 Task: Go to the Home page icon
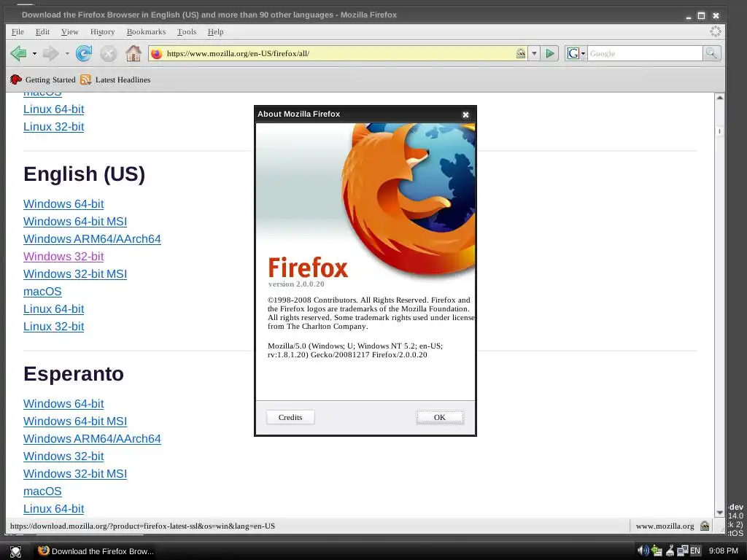click(133, 53)
